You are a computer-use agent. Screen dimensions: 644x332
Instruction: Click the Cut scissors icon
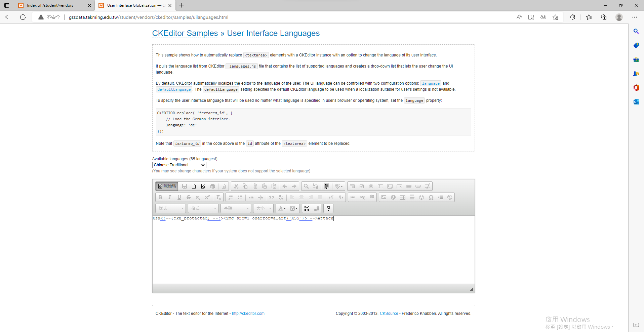coord(236,186)
